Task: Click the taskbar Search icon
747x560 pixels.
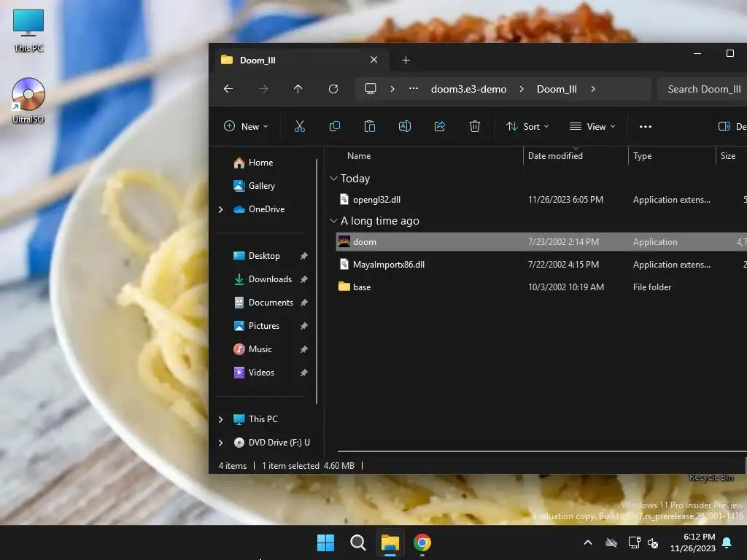Action: click(x=357, y=542)
